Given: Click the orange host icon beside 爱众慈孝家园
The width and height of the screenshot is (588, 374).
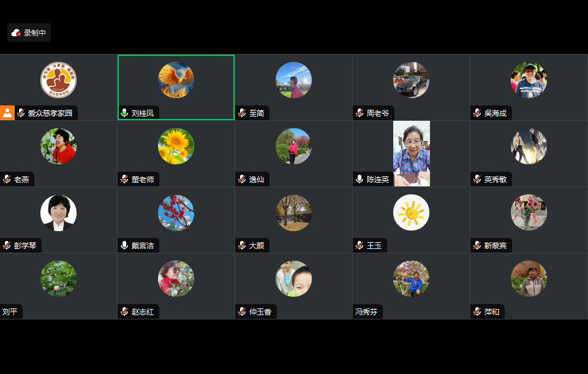Looking at the screenshot, I should click(x=7, y=113).
